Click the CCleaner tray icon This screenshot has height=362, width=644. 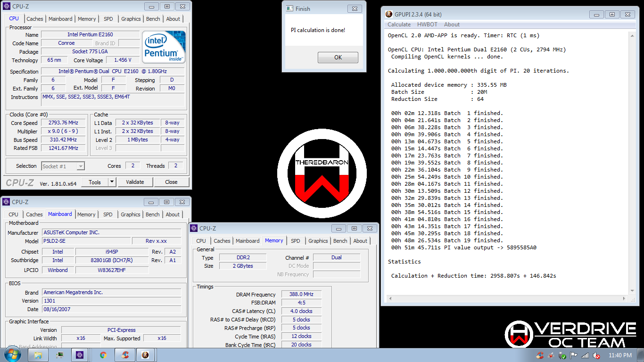[x=540, y=355]
